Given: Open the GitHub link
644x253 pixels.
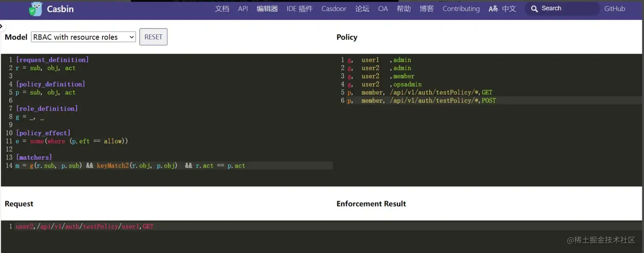Looking at the screenshot, I should (x=615, y=9).
